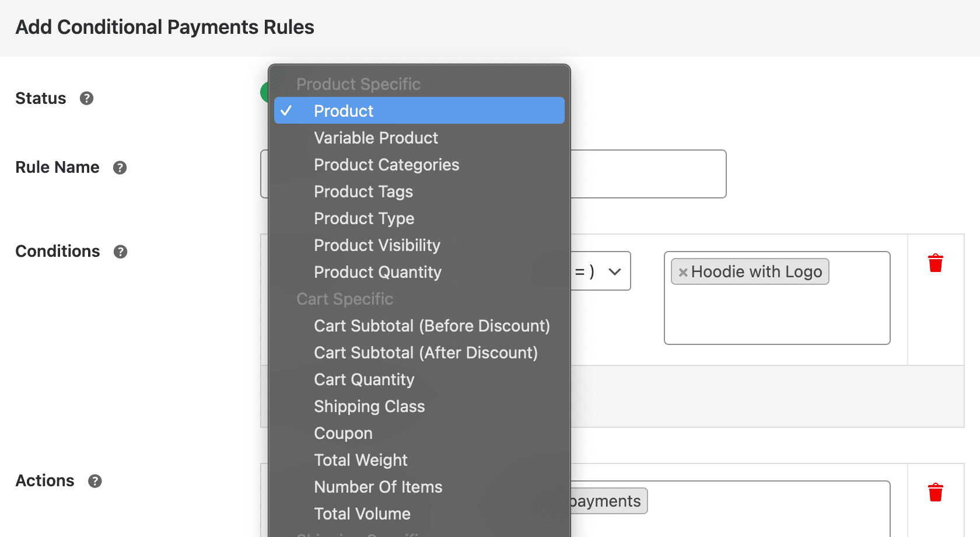Choose Number Of Items condition

[378, 487]
